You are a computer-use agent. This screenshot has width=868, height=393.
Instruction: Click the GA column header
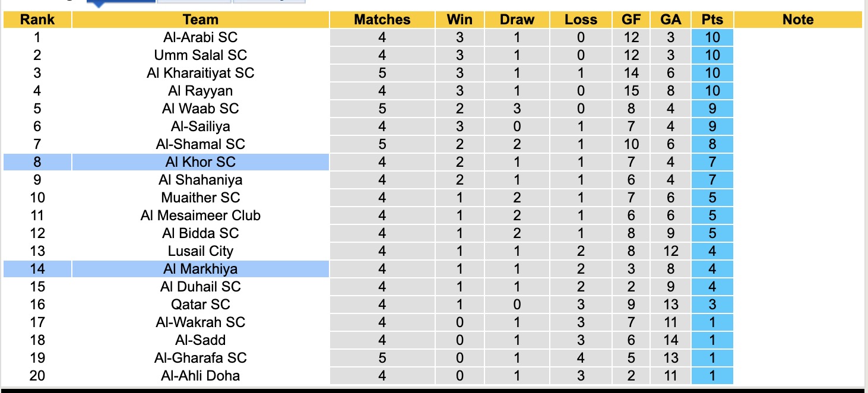click(x=670, y=20)
